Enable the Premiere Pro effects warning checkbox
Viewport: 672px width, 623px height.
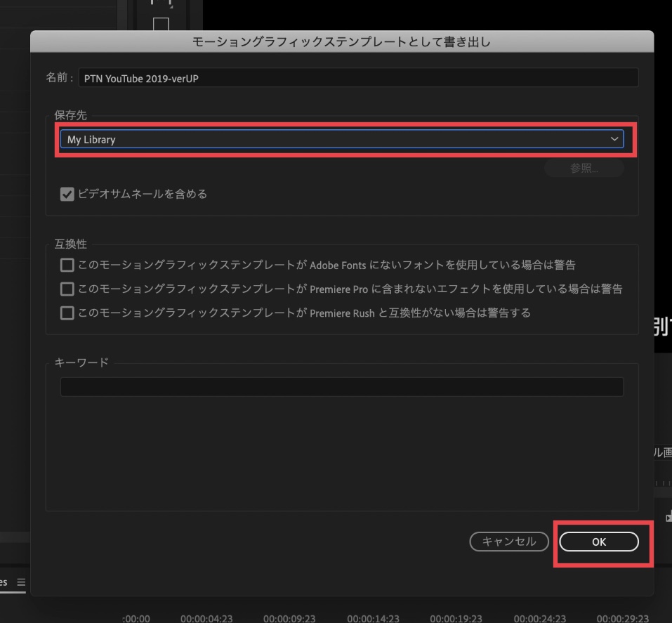pyautogui.click(x=67, y=289)
